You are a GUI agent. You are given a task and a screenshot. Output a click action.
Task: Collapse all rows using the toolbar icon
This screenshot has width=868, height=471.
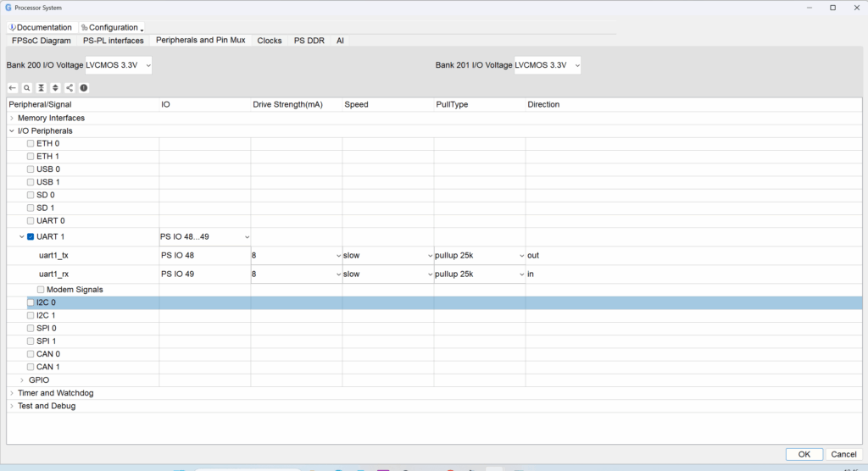click(41, 88)
